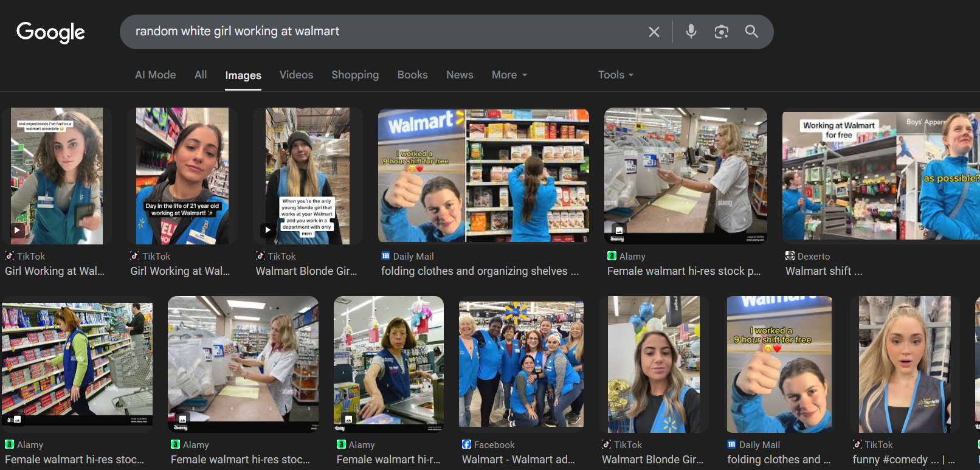Click the Google logo
The image size is (980, 470).
point(50,32)
